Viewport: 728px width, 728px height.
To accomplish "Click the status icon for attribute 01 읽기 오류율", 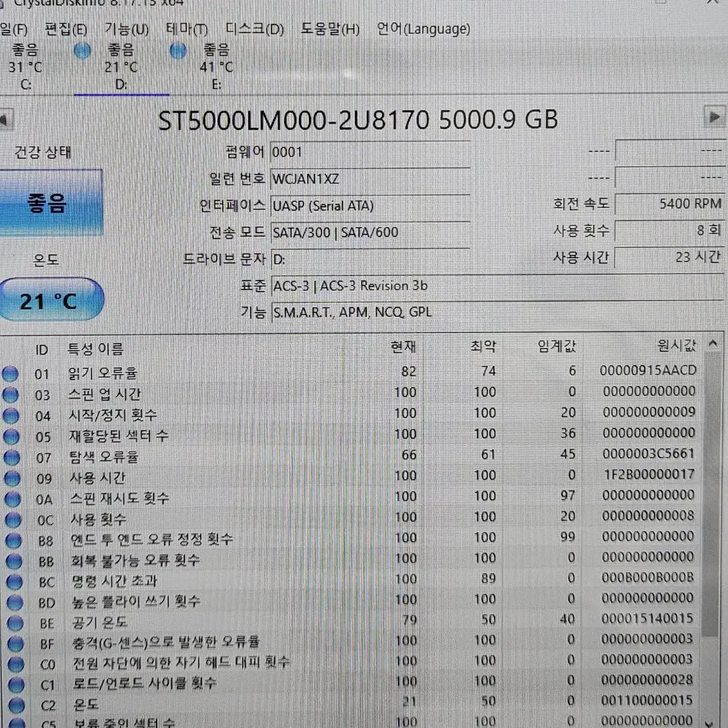I will (x=10, y=374).
